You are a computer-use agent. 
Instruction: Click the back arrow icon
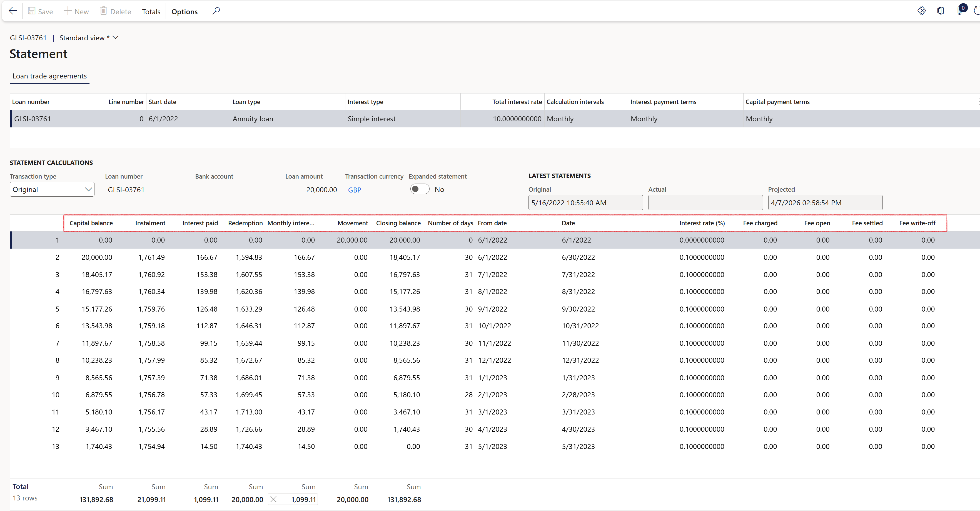click(x=13, y=11)
